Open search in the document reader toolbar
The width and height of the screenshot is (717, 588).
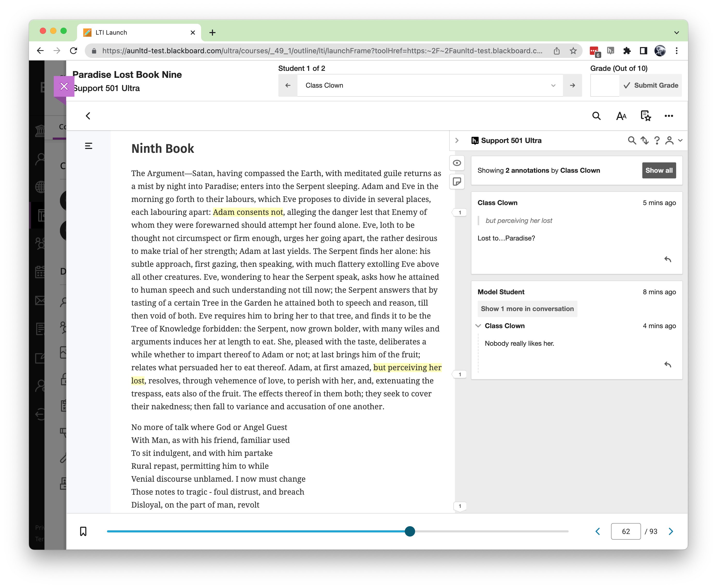tap(597, 116)
